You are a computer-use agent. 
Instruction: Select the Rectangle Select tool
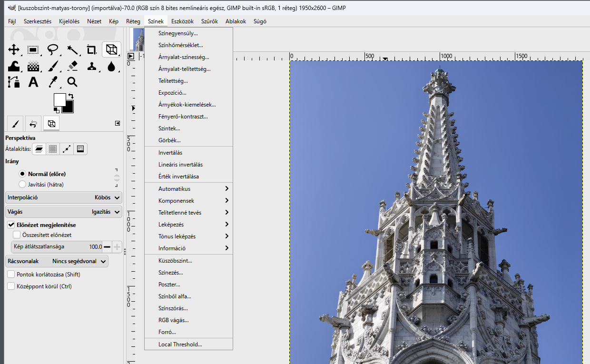(x=33, y=49)
